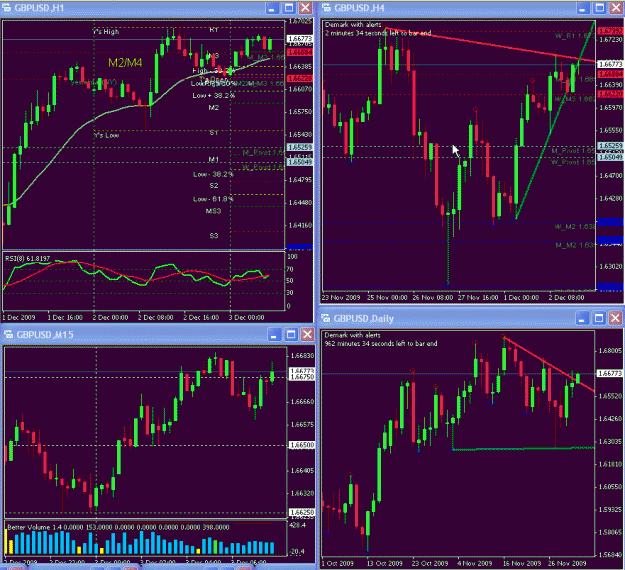Click the '27 Nov 16:00' date on H4 axis

pos(478,298)
